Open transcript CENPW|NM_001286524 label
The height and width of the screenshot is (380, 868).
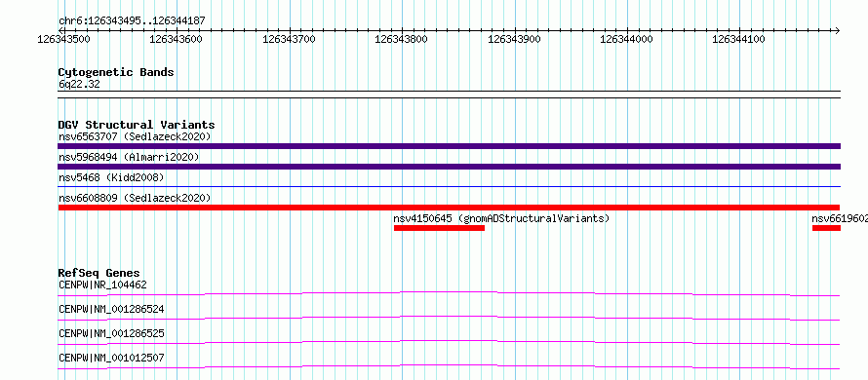(x=111, y=309)
